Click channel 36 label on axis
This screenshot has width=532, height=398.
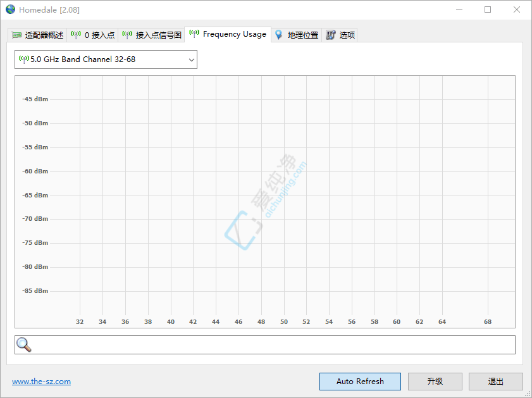(x=125, y=321)
